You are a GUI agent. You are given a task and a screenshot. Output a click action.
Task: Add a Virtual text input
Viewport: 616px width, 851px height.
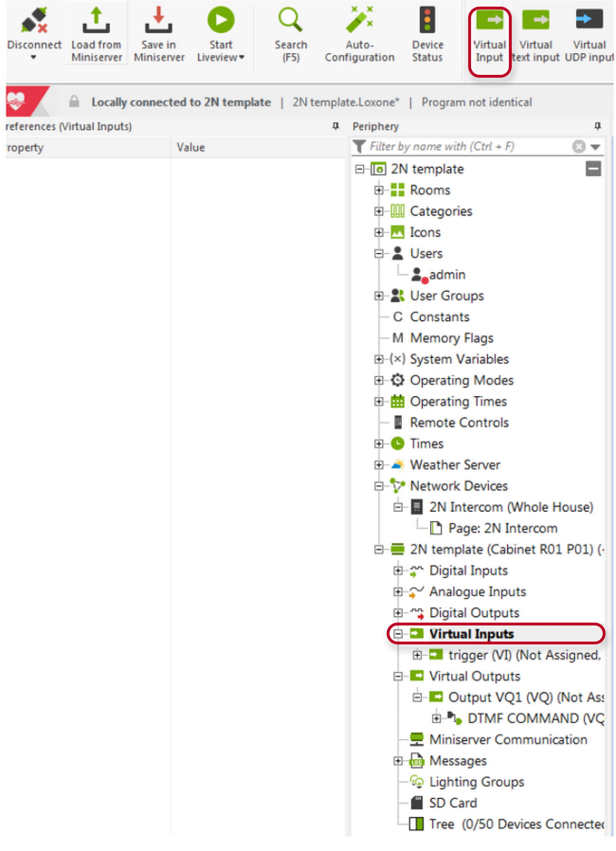535,36
